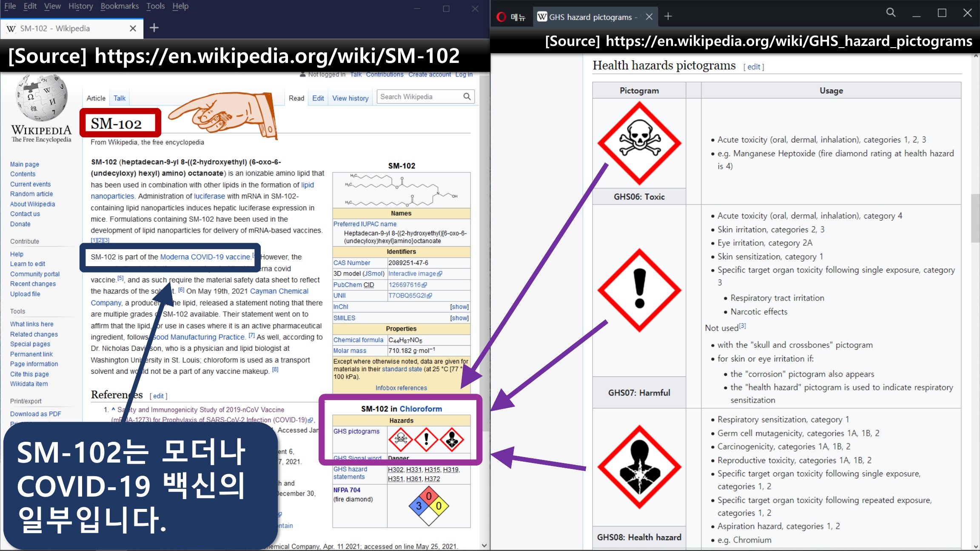Viewport: 980px width, 551px height.
Task: Click edit link beside Health hazards pictograms
Action: coord(753,67)
